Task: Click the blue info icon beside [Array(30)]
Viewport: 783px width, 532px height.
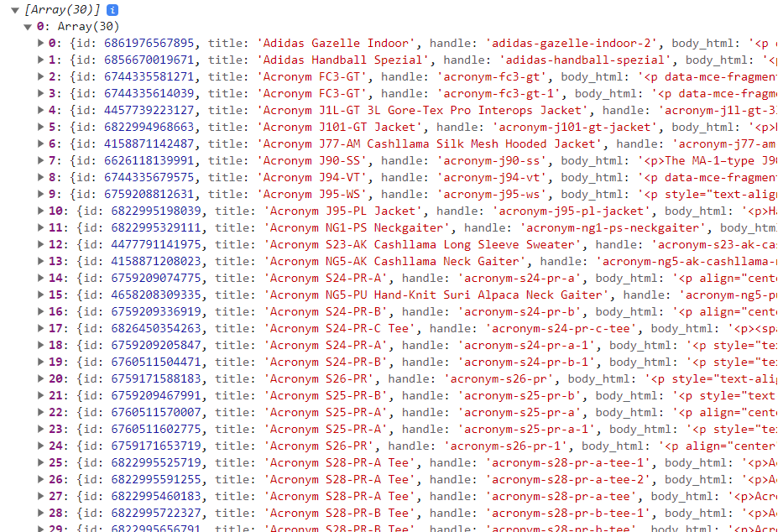Action: tap(112, 10)
